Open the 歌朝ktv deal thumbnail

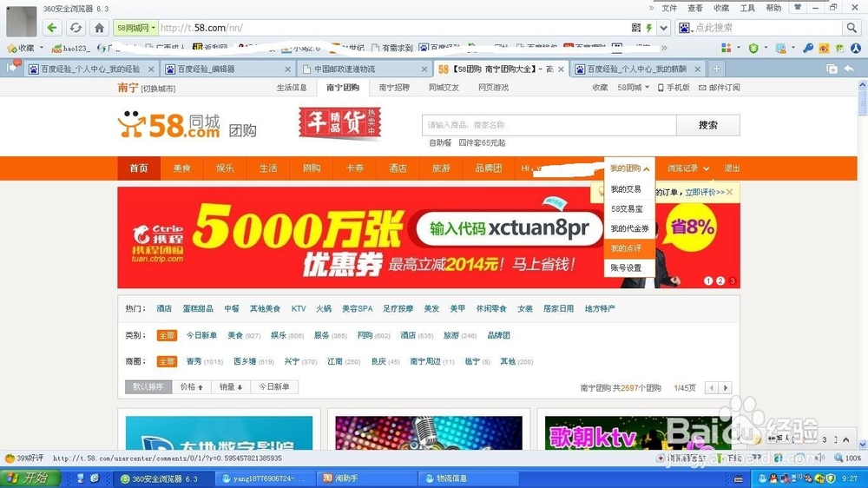pyautogui.click(x=638, y=432)
